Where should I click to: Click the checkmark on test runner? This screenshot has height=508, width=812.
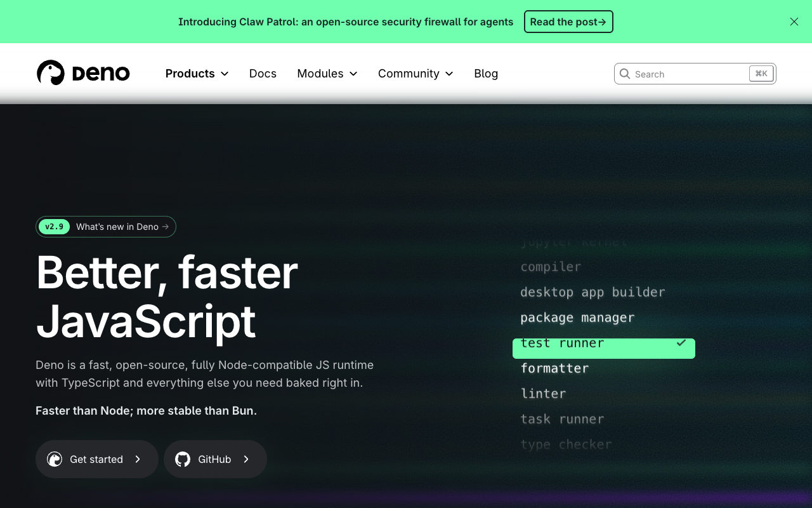pyautogui.click(x=681, y=343)
